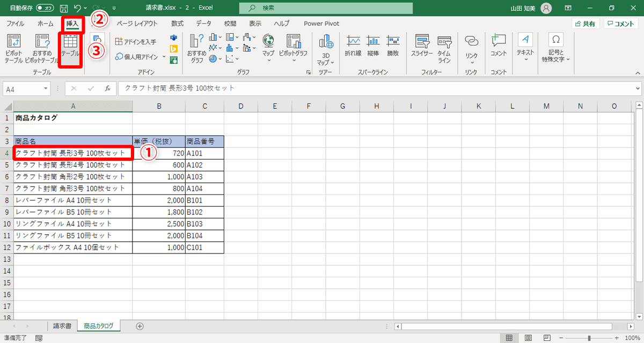Open Symbols (記号と特殊文字) menu
Screen dimensions: 644x343
click(555, 49)
